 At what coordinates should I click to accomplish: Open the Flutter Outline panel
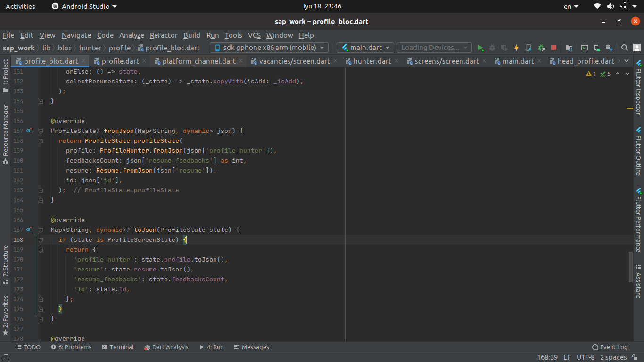(x=640, y=157)
